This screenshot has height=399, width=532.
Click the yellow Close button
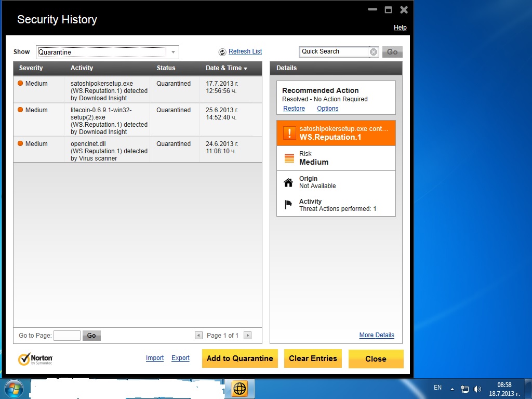376,359
